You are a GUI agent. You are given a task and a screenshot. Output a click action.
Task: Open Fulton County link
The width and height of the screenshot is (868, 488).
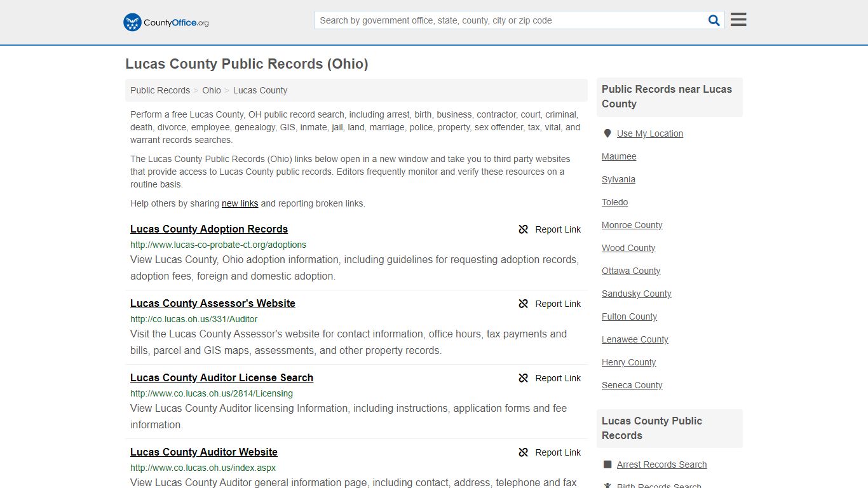click(629, 316)
